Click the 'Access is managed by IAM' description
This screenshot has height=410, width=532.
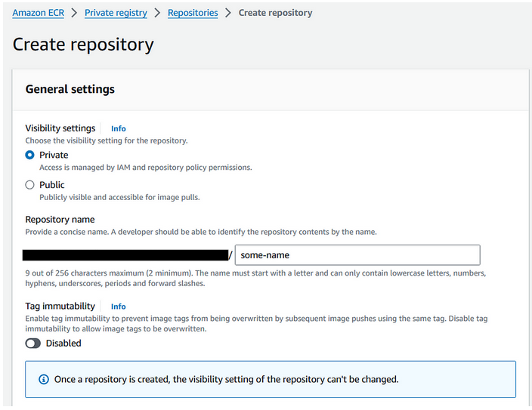click(x=146, y=168)
